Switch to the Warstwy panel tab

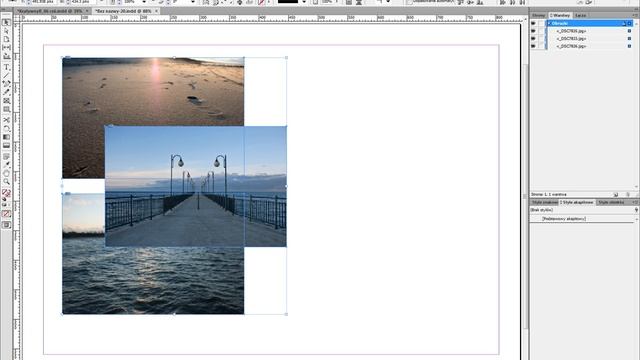pyautogui.click(x=560, y=16)
